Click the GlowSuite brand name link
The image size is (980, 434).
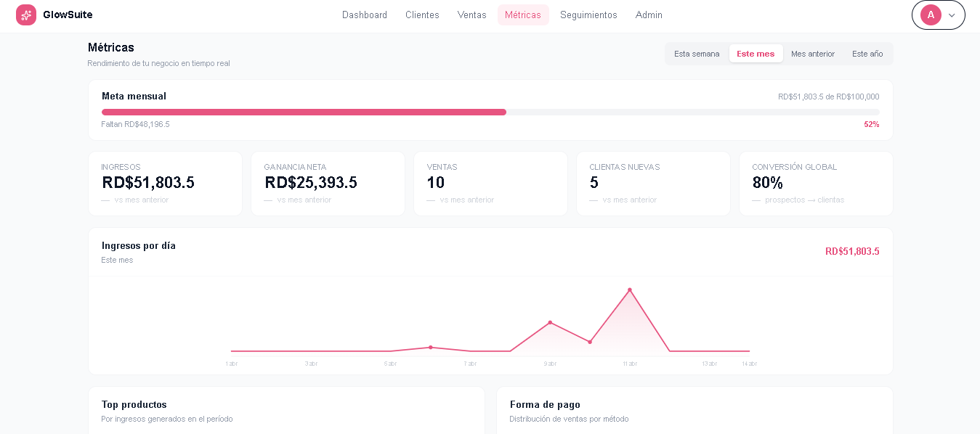[x=68, y=15]
